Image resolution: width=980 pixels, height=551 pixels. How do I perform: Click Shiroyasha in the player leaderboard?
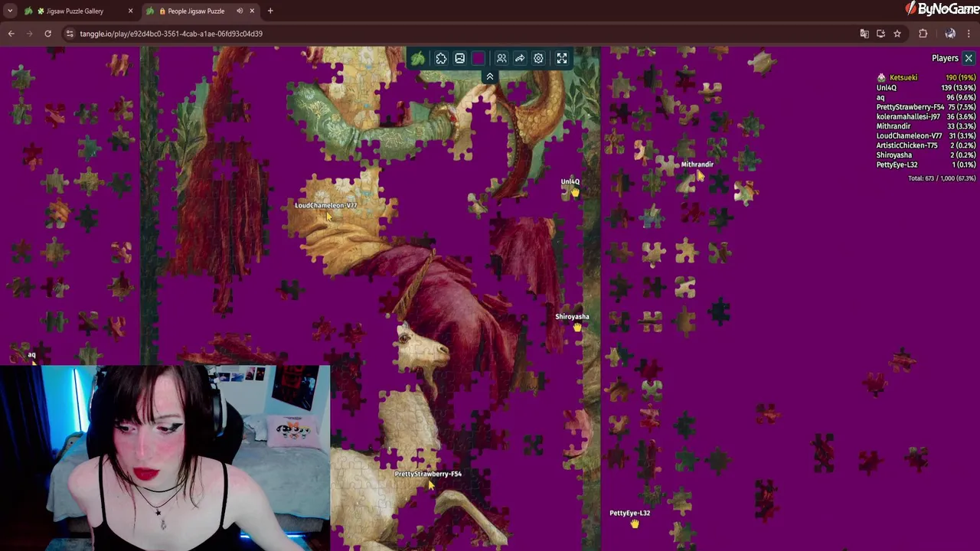point(894,155)
